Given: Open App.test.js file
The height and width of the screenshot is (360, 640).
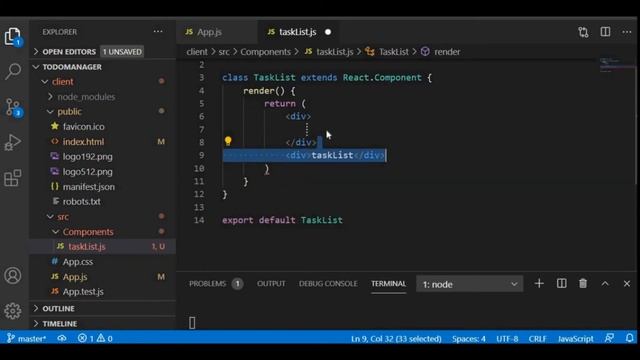Looking at the screenshot, I should tap(103, 291).
